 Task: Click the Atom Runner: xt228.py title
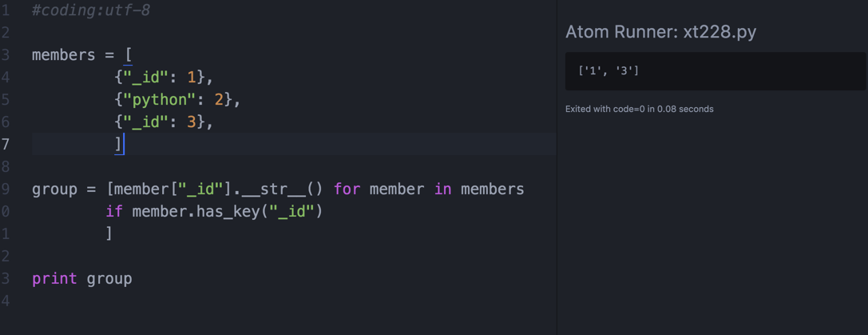pos(660,32)
